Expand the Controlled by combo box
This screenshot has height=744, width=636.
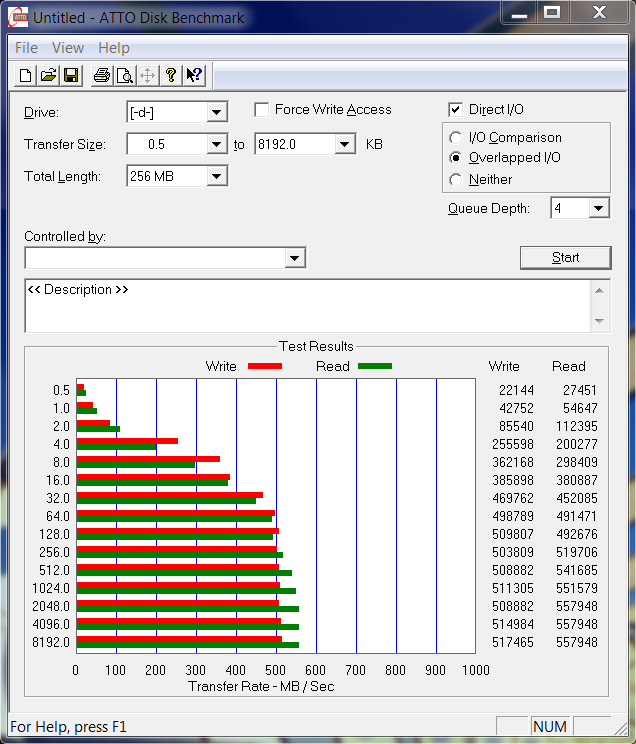tap(294, 258)
